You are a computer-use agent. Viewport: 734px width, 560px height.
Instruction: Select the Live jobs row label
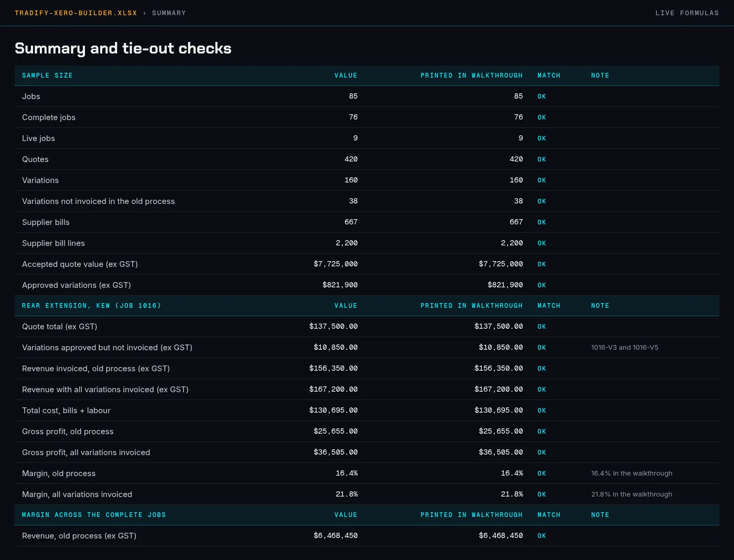(x=38, y=138)
